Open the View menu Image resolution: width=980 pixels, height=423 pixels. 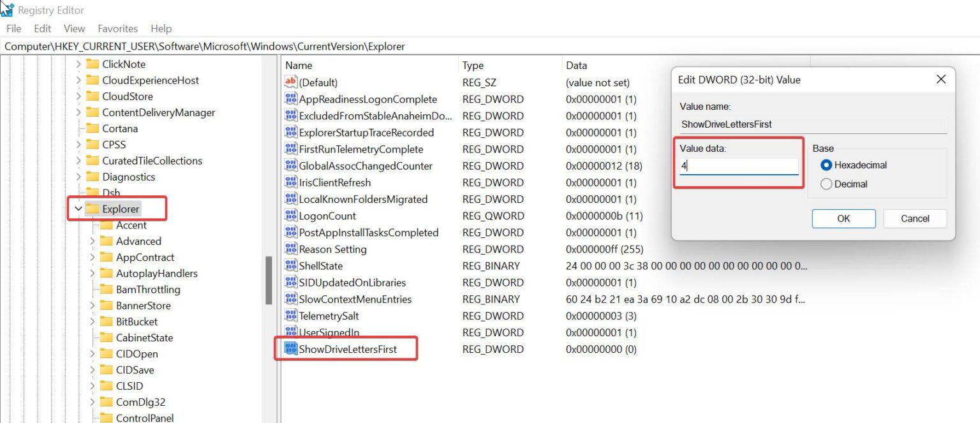click(x=74, y=28)
